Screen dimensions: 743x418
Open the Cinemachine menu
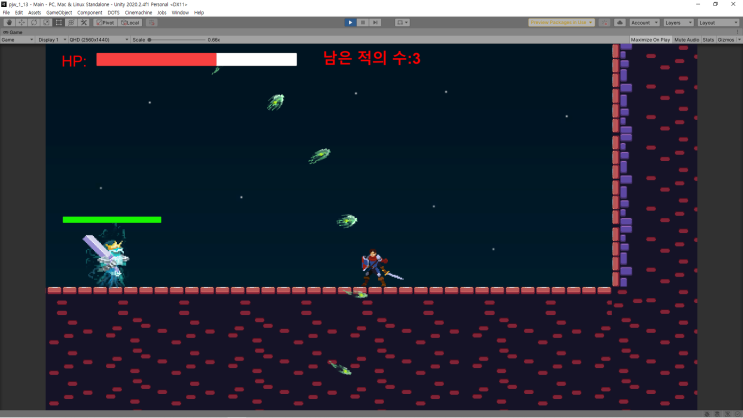pyautogui.click(x=138, y=13)
